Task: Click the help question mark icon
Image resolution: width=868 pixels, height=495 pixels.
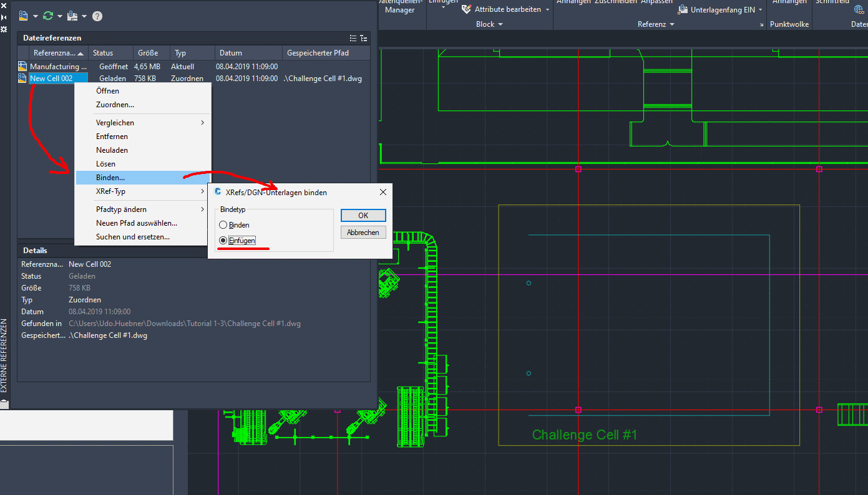Action: click(97, 16)
